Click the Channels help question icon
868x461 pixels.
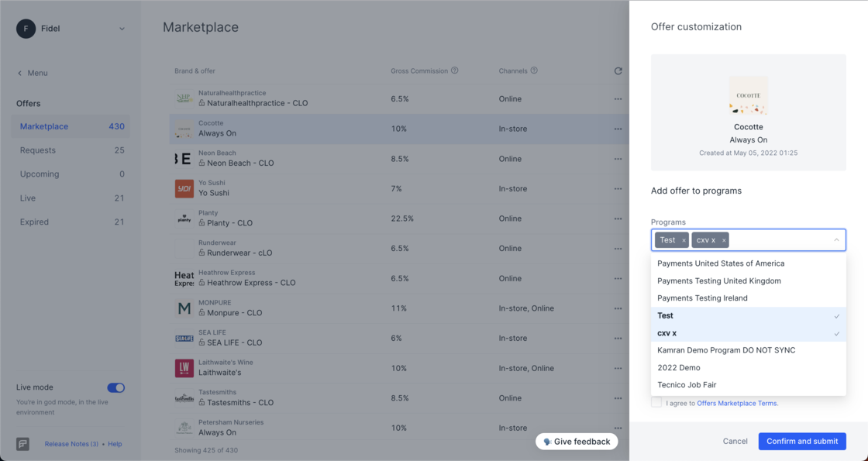point(534,71)
